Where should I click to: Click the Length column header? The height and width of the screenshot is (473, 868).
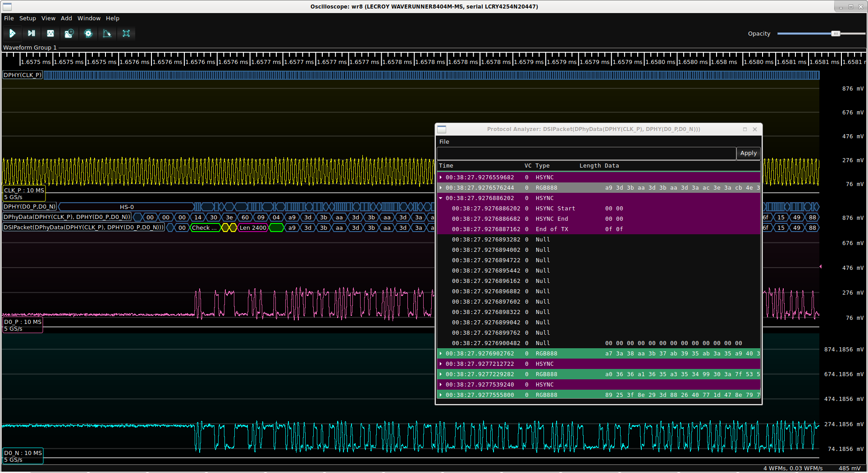pos(590,166)
